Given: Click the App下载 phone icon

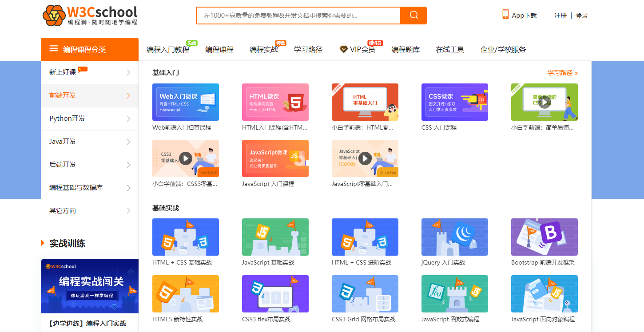Looking at the screenshot, I should pyautogui.click(x=505, y=15).
